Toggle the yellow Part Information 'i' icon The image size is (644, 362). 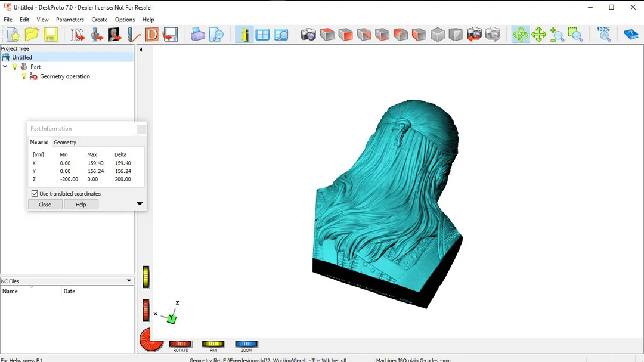click(244, 35)
